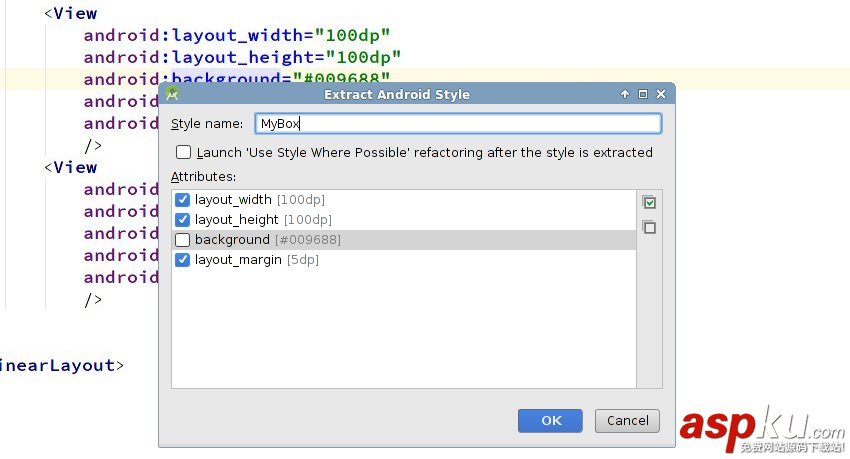850x459 pixels.
Task: Cancel the style extraction
Action: [x=627, y=421]
